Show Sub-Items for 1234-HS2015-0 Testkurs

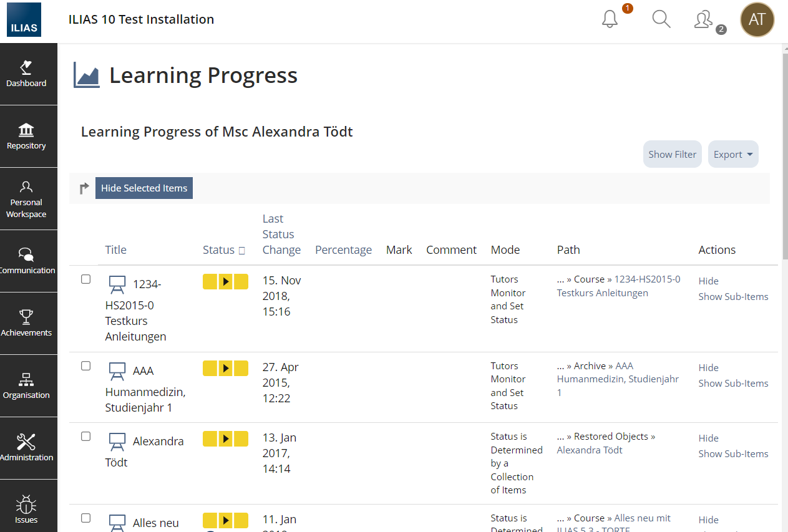click(733, 297)
